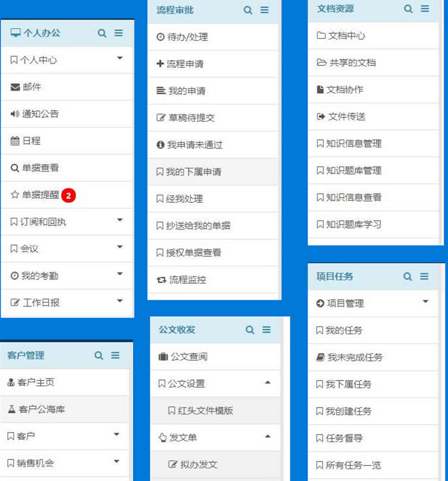The width and height of the screenshot is (448, 481).
Task: Click search icon in 流程审批 panel header
Action: [248, 10]
